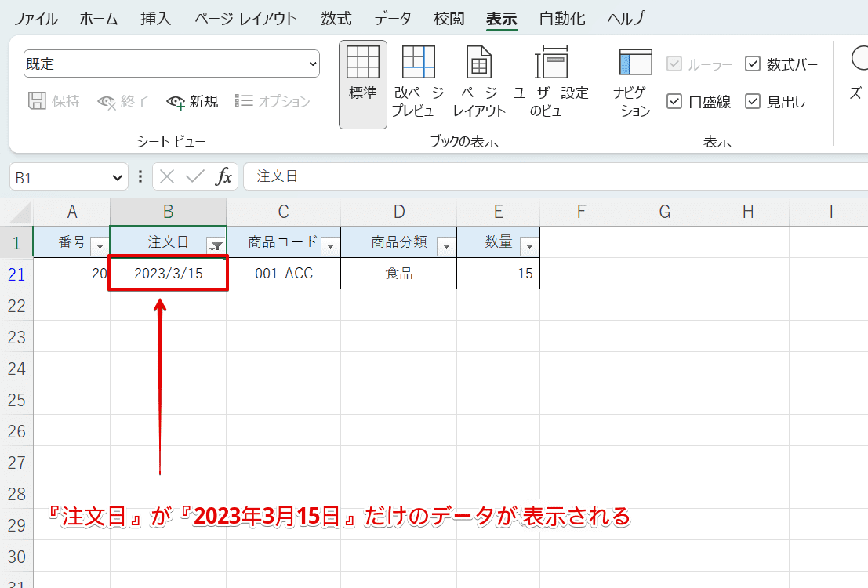The image size is (868, 588).
Task: Open Page Break Preview (改ページプレビュー)
Action: 419,84
